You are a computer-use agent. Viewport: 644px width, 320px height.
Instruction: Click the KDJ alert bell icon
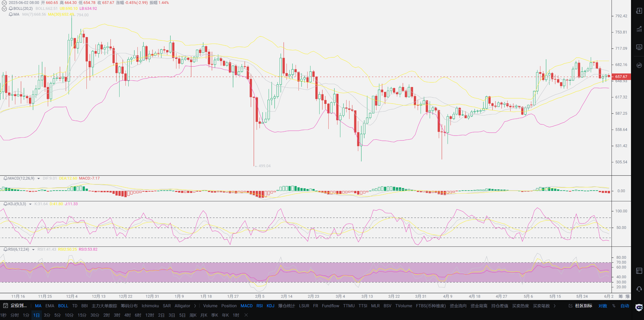(5, 204)
